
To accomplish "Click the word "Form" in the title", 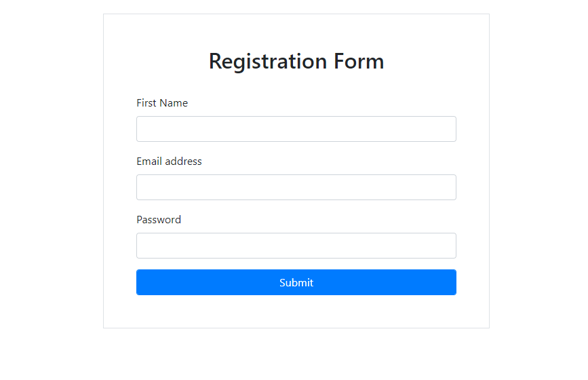I will pos(359,61).
